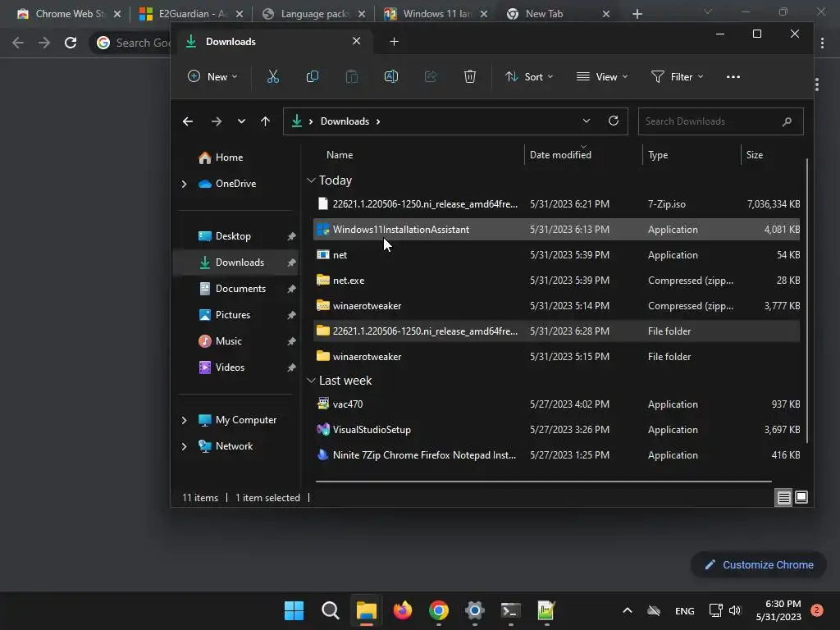Select Desktop in navigation pane
This screenshot has width=840, height=630.
[x=233, y=236]
